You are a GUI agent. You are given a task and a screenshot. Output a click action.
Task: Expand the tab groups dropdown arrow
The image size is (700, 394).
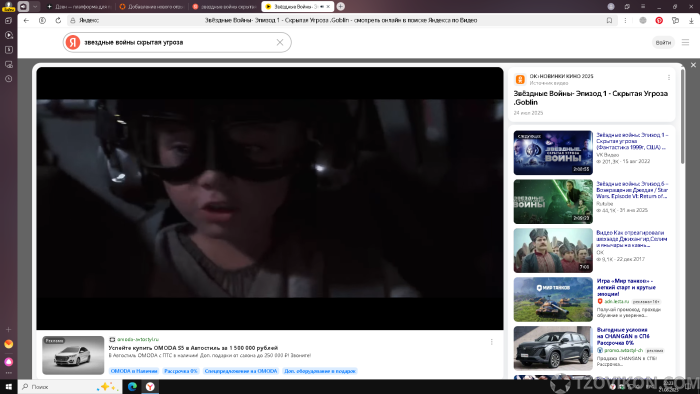pyautogui.click(x=35, y=6)
